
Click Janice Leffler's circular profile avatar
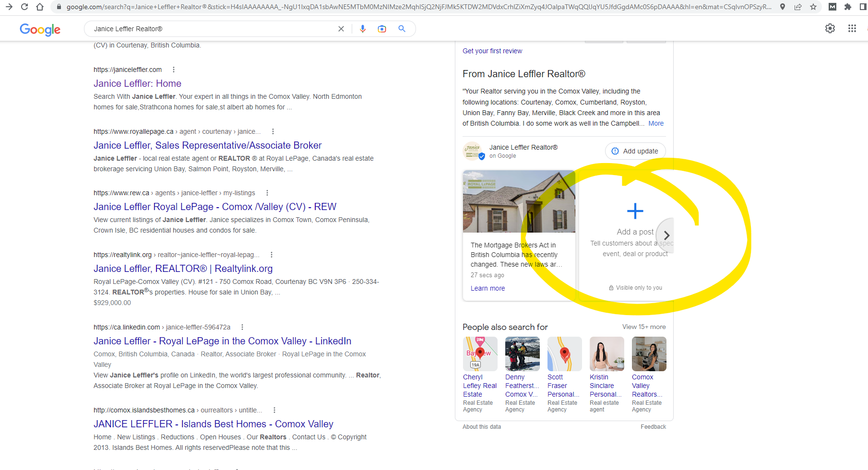tap(473, 151)
